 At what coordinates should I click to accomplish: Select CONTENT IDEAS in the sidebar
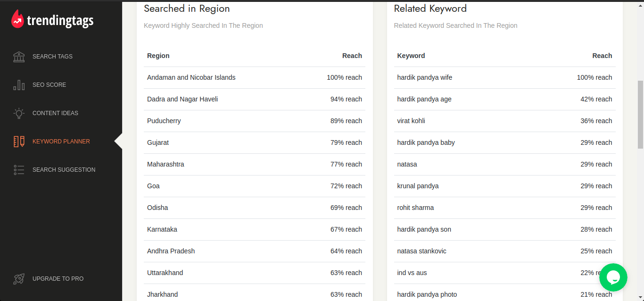(55, 113)
